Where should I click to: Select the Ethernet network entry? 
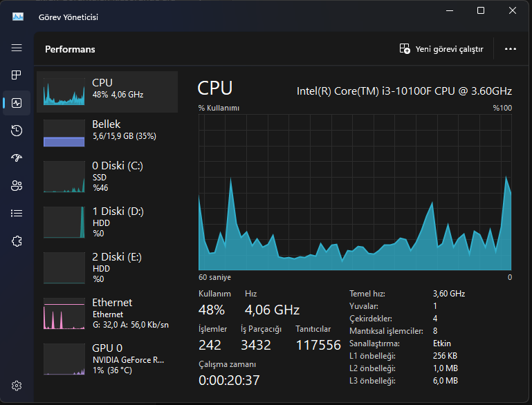point(107,313)
